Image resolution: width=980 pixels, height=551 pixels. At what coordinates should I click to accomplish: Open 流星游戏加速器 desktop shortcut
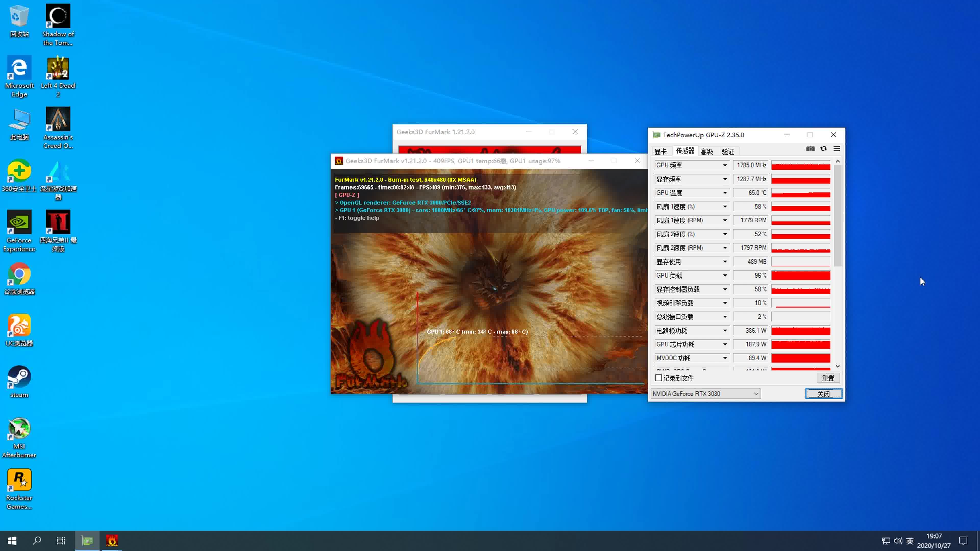pyautogui.click(x=58, y=180)
